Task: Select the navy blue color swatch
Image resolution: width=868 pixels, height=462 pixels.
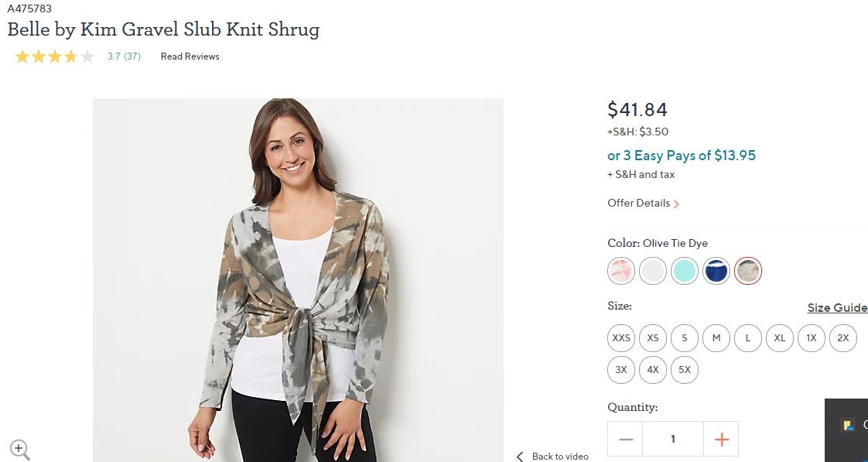Action: (x=716, y=272)
